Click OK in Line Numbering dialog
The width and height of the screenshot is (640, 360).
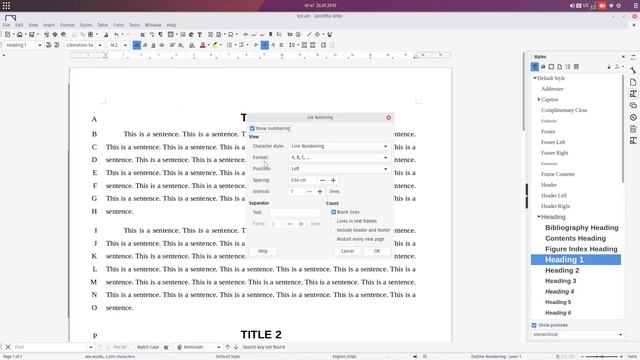click(x=377, y=251)
